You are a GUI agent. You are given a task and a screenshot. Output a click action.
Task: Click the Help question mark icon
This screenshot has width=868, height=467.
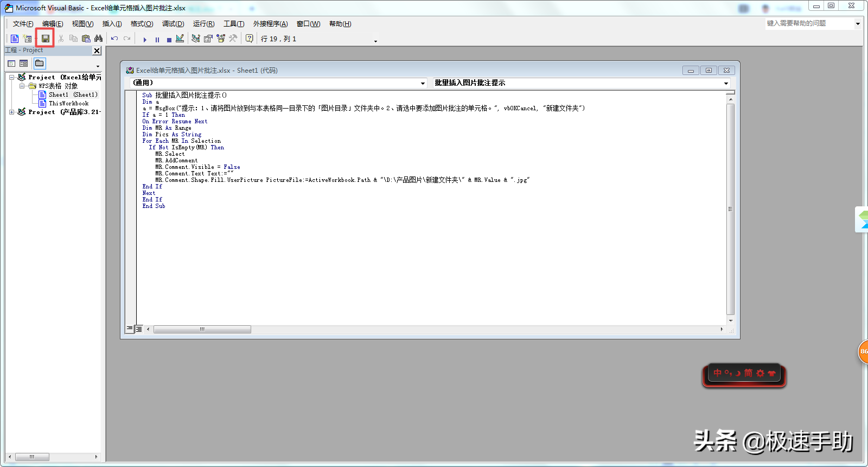(x=250, y=39)
